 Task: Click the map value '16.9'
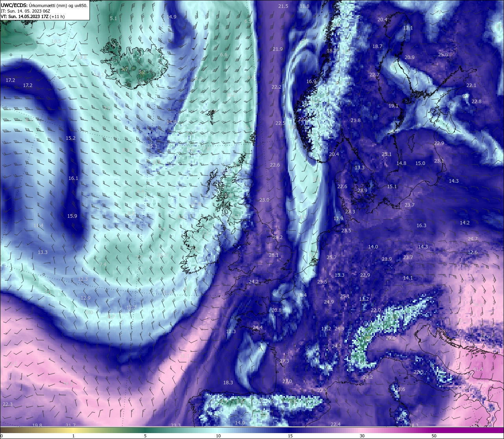pos(311,82)
